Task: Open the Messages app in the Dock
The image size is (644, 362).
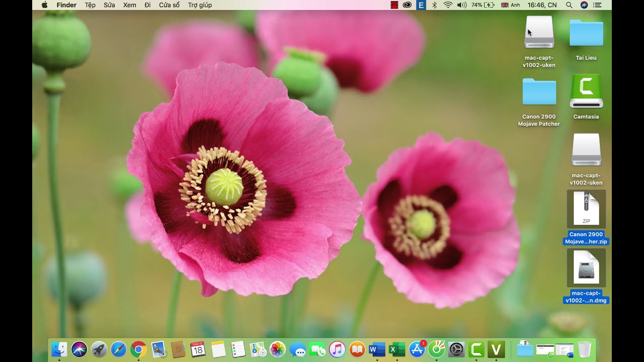Action: [x=297, y=349]
